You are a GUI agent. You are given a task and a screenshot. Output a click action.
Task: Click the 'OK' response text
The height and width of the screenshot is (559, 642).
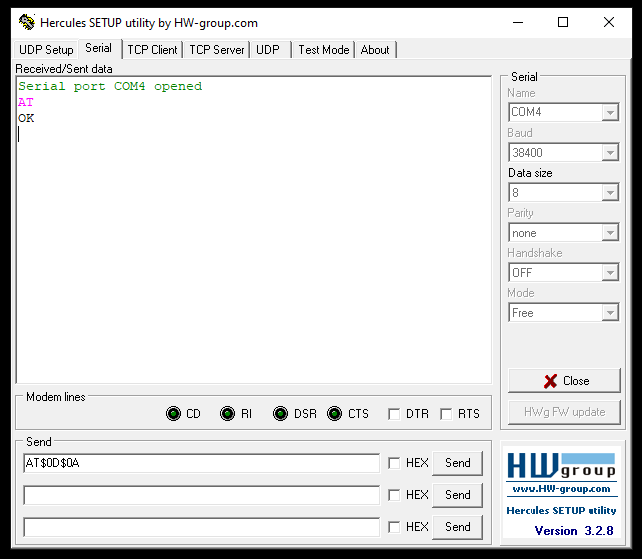(x=26, y=118)
